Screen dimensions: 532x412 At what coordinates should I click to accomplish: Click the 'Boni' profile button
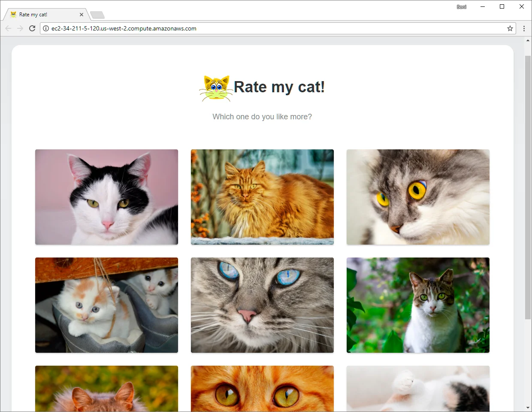pos(462,7)
